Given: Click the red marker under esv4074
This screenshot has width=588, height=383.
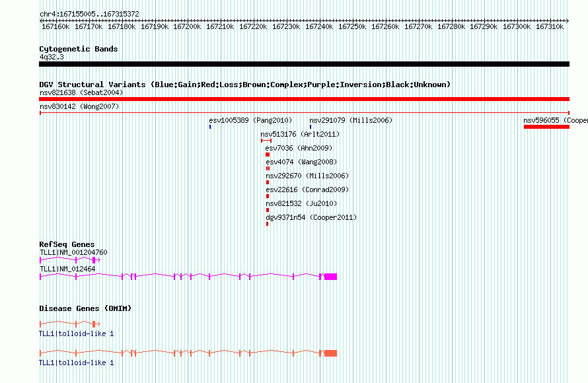Looking at the screenshot, I should (268, 168).
